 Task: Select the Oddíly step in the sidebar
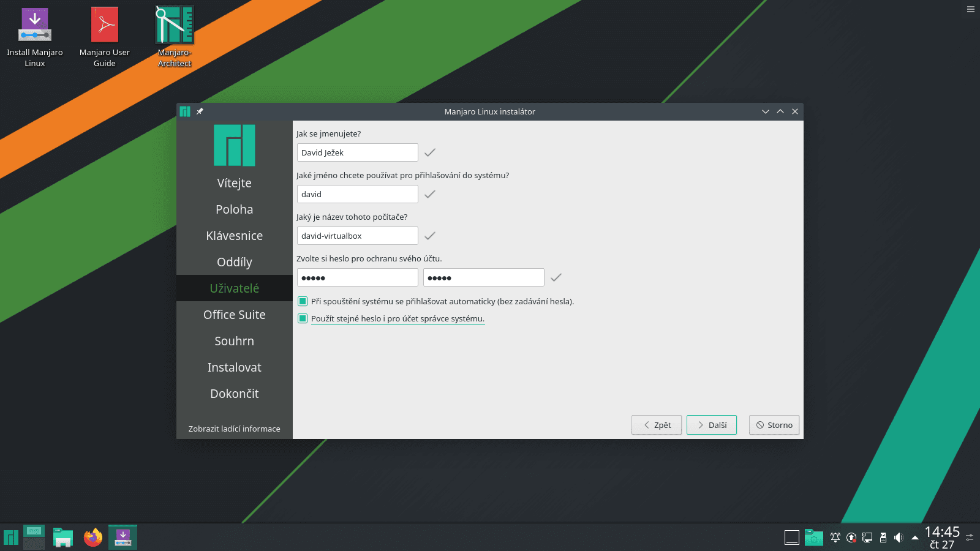click(x=235, y=261)
